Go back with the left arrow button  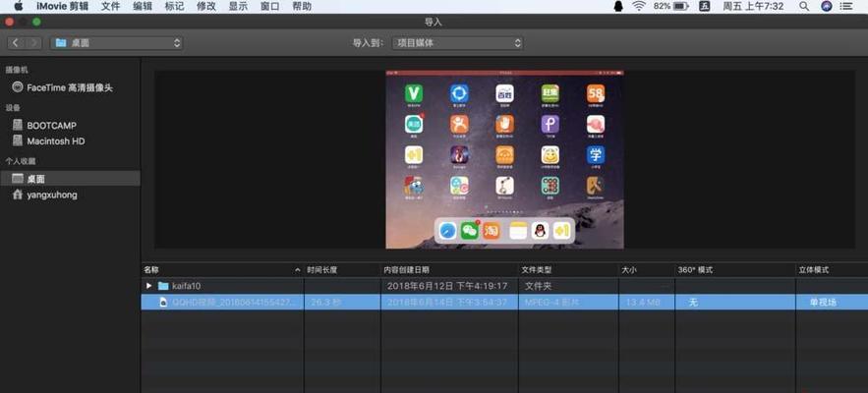(16, 42)
